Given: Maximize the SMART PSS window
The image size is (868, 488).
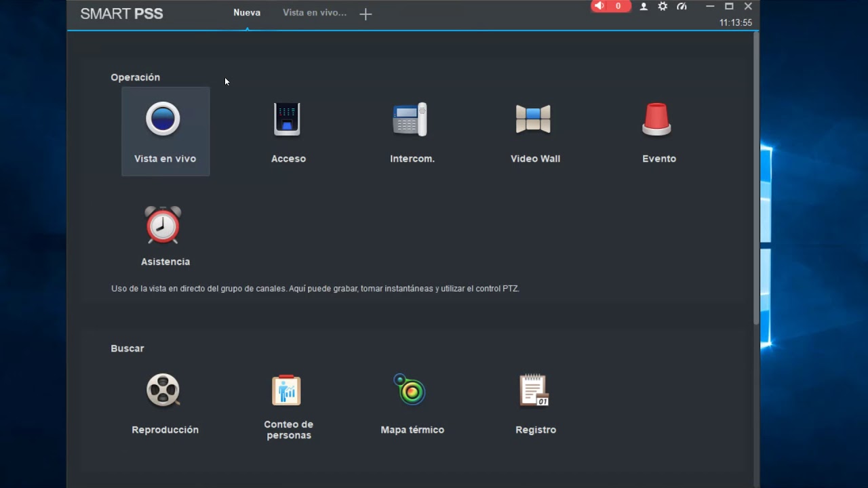Looking at the screenshot, I should [729, 6].
